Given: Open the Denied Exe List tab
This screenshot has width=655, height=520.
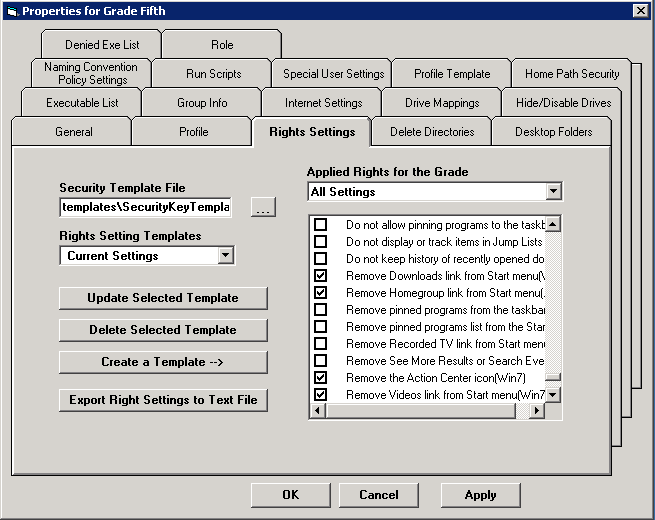Looking at the screenshot, I should [x=102, y=45].
